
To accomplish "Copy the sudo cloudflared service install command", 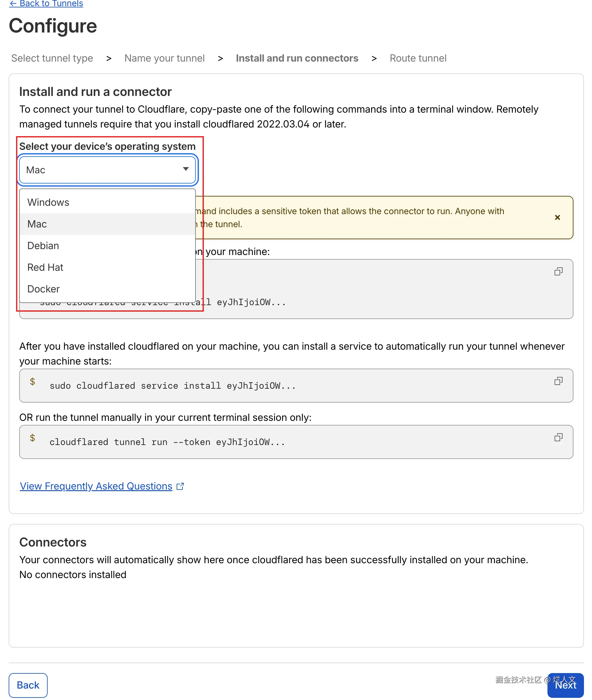I will click(x=558, y=381).
